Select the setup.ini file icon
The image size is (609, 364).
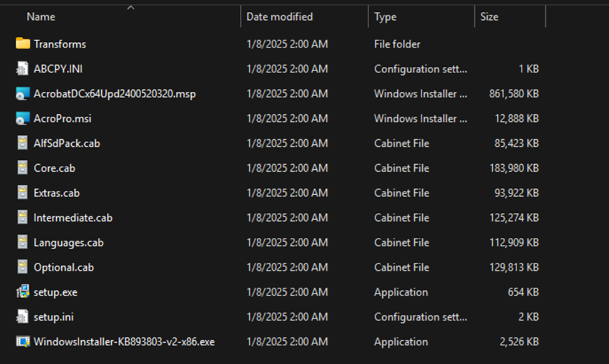click(x=22, y=317)
